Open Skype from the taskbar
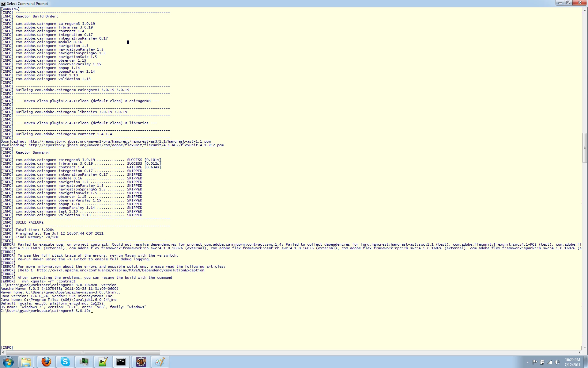Viewport: 588px width, 368px height. (65, 362)
